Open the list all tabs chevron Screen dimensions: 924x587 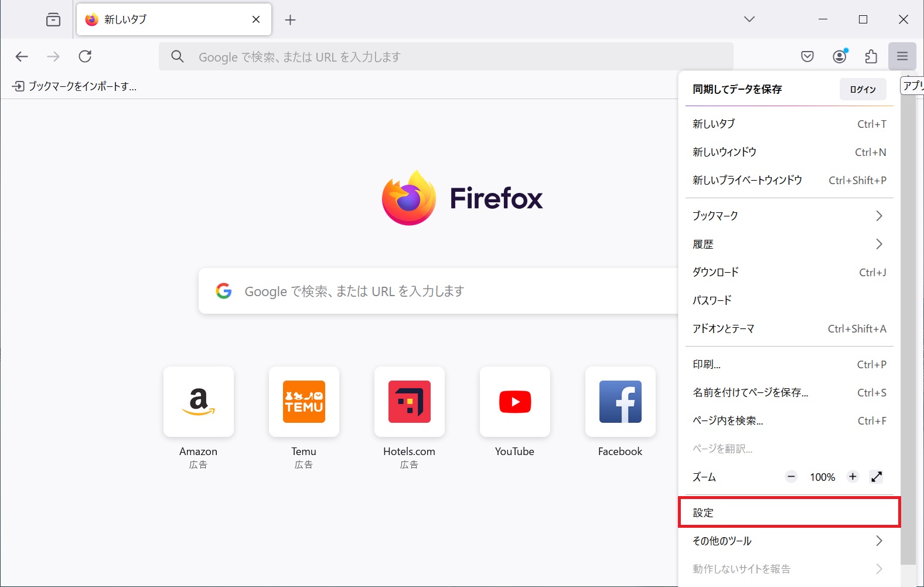pos(749,19)
